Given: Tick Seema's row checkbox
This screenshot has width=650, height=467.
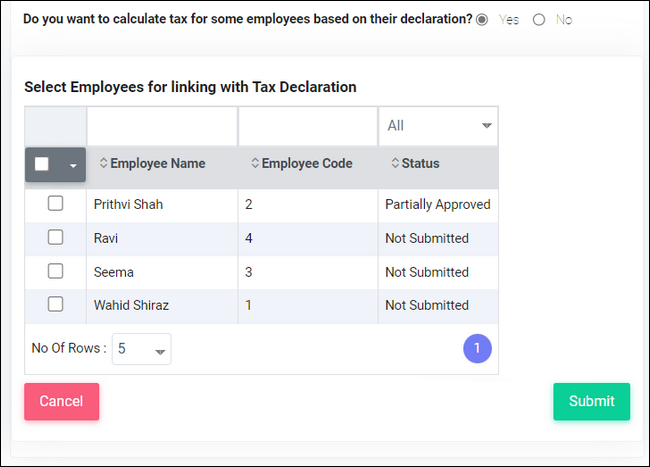Looking at the screenshot, I should (x=56, y=271).
